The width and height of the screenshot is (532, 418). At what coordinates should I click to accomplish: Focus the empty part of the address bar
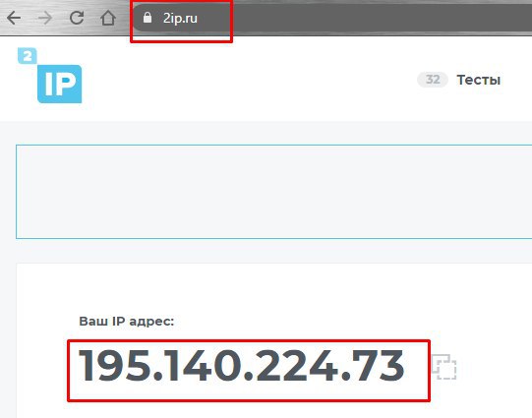pyautogui.click(x=374, y=18)
